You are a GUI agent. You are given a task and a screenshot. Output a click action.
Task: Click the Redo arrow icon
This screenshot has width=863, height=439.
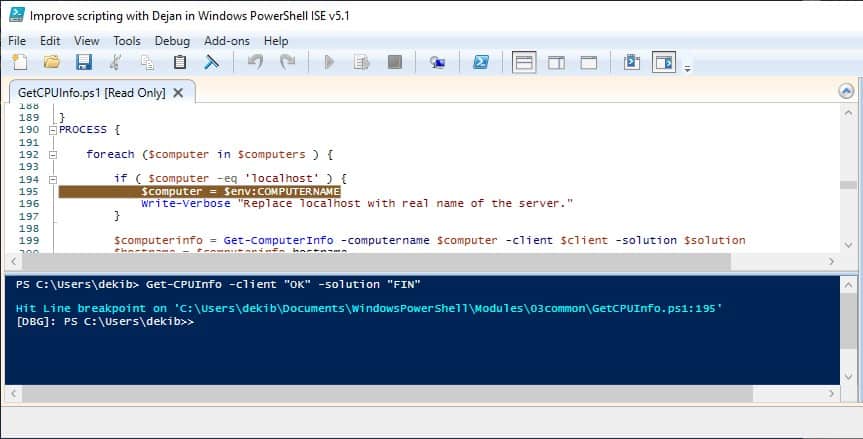point(287,62)
